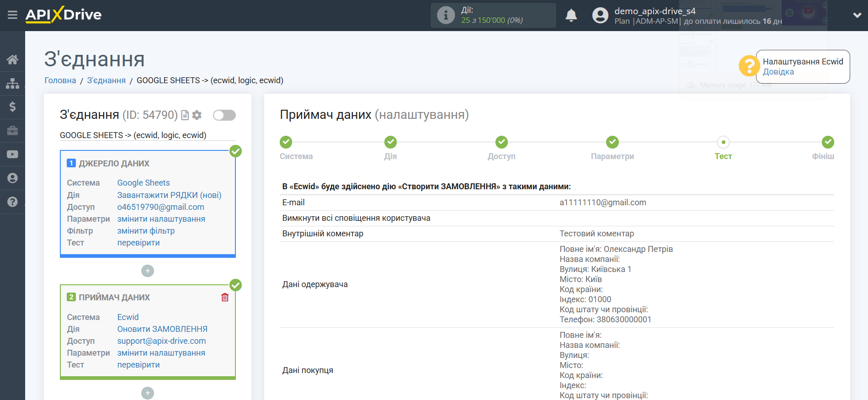868x400 pixels.
Task: Open the connections sitemap sidebar icon
Action: pos(12,83)
